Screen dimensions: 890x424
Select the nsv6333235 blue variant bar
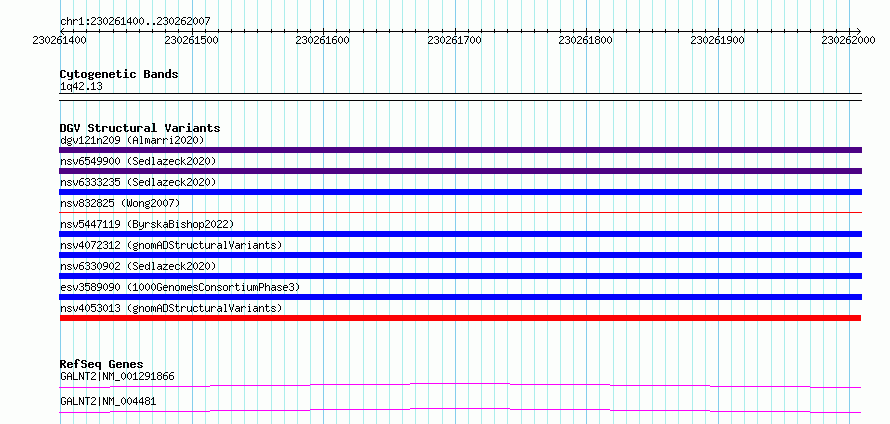pos(460,192)
